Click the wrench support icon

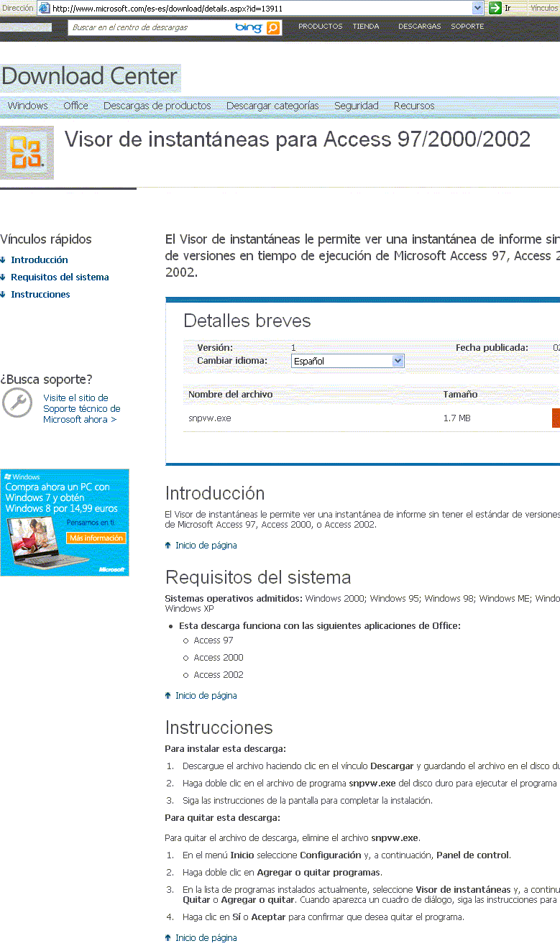pos(17,403)
